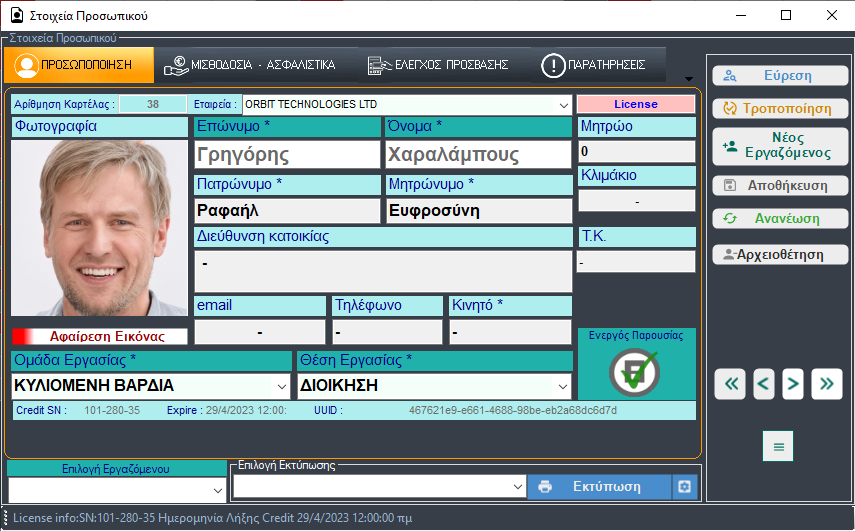The height and width of the screenshot is (531, 855).
Task: Open the Θέση Εργασίας dropdown
Action: coord(563,386)
